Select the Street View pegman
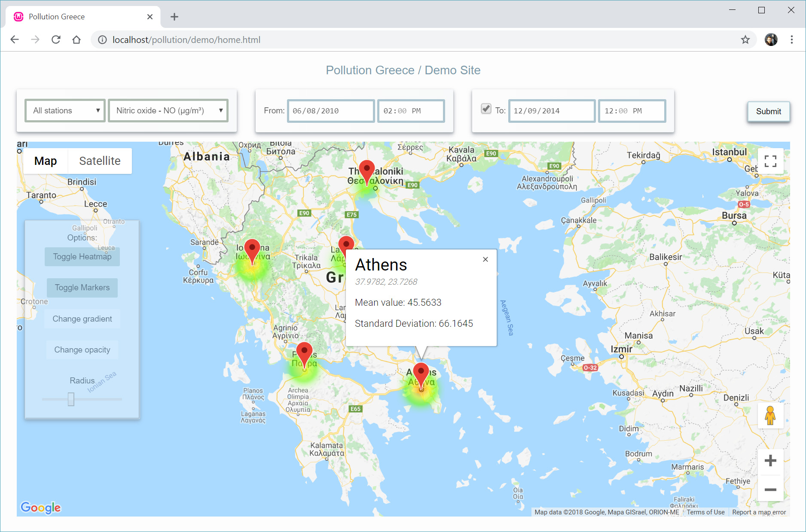Image resolution: width=806 pixels, height=532 pixels. coord(770,415)
